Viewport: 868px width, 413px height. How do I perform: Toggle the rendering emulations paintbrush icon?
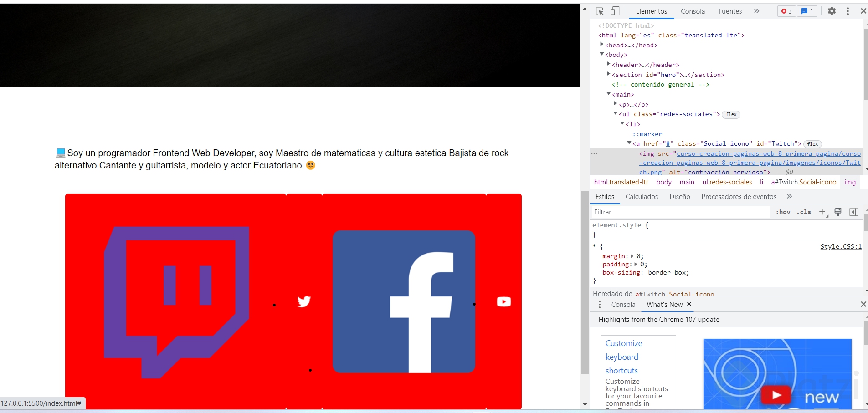click(x=838, y=212)
